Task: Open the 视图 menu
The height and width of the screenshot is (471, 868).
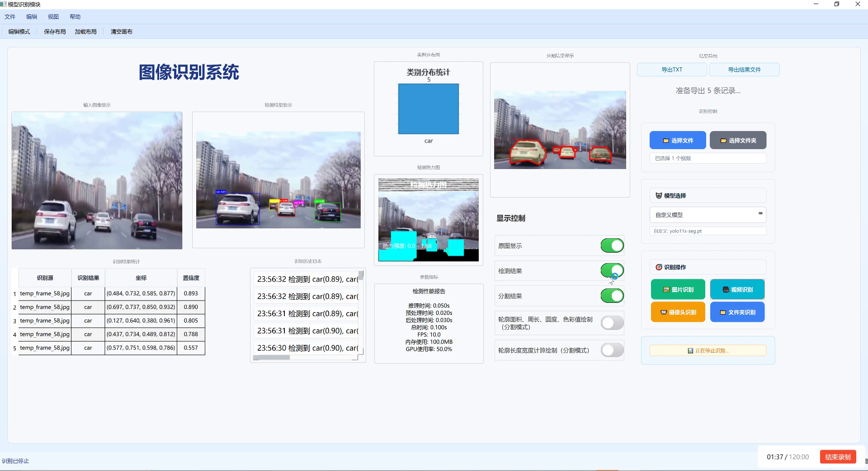Action: coord(53,16)
